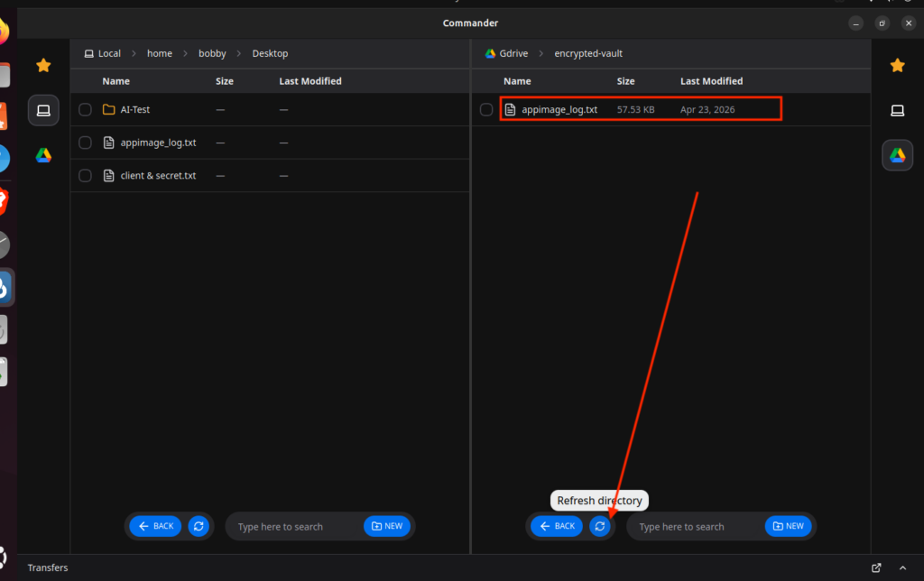Viewport: 924px width, 581px height.
Task: Navigate to Gdrive root breadcrumb
Action: click(x=506, y=53)
